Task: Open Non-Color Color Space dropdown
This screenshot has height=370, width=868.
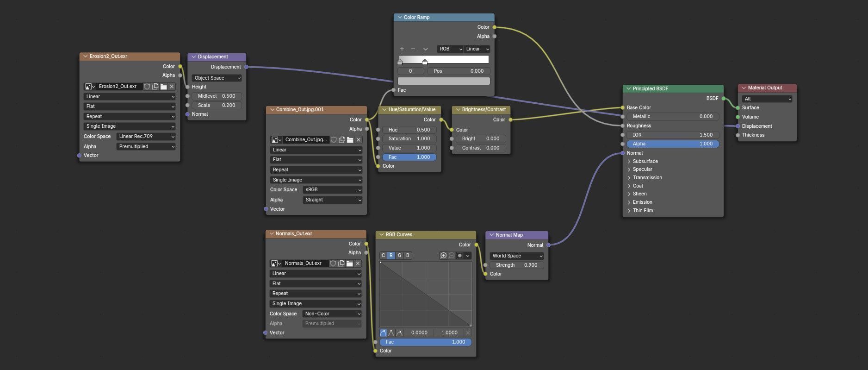Action: click(x=332, y=314)
